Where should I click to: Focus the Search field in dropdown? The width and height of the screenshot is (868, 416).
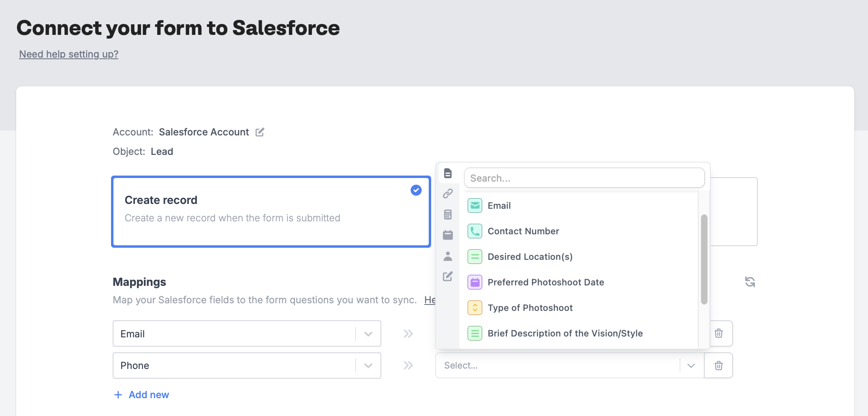pos(584,178)
